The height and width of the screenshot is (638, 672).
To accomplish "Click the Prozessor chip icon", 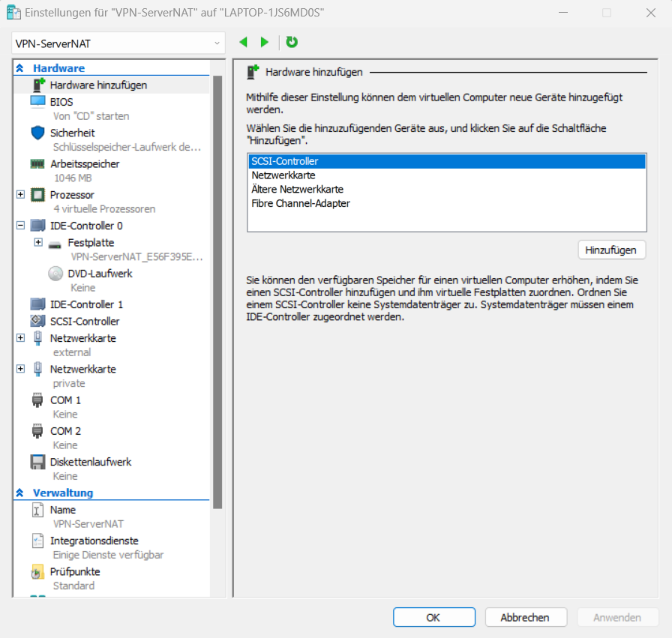I will (37, 195).
